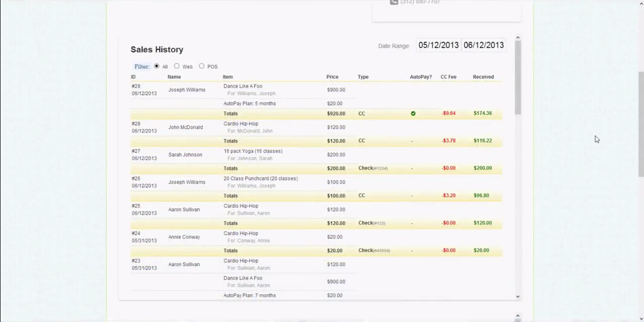Click Joseph Williams in order #26
The width and height of the screenshot is (644, 322).
click(x=187, y=182)
